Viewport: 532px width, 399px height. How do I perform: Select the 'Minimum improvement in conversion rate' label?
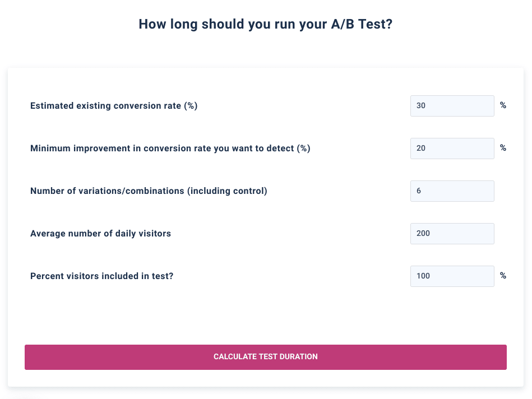(x=170, y=149)
